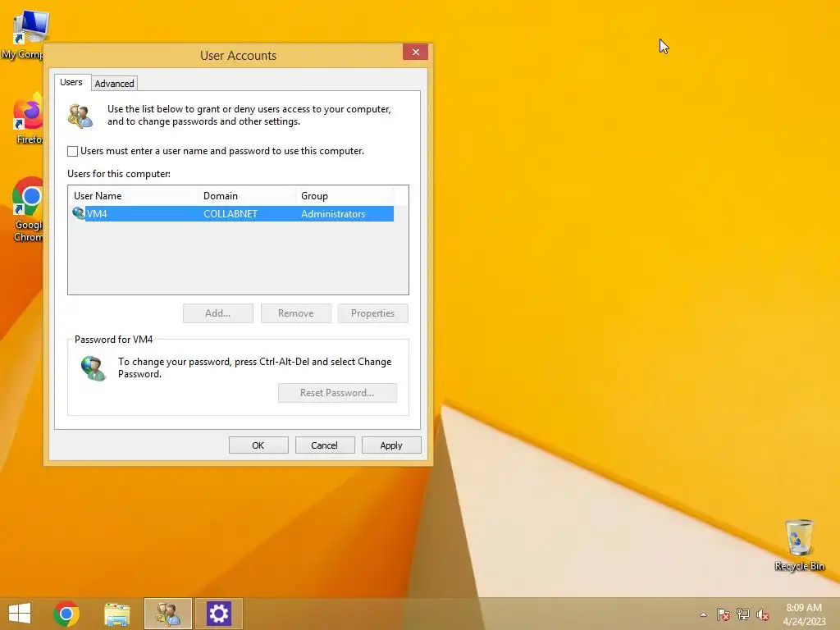Click the network status tray icon
This screenshot has width=840, height=630.
(x=743, y=614)
